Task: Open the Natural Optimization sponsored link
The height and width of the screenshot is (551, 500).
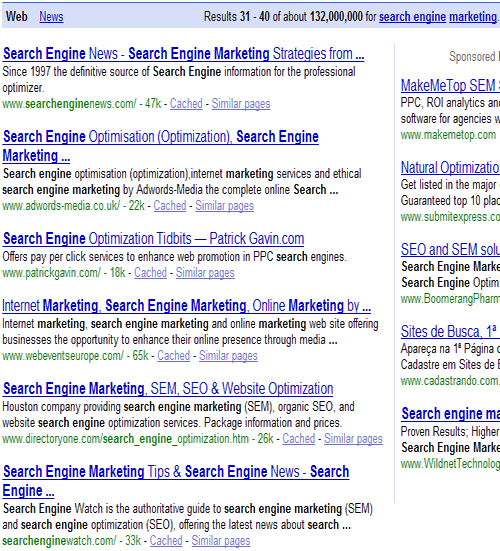Action: pyautogui.click(x=450, y=168)
